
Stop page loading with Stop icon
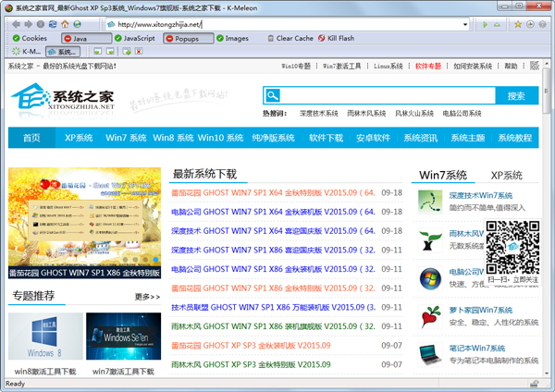(x=41, y=24)
